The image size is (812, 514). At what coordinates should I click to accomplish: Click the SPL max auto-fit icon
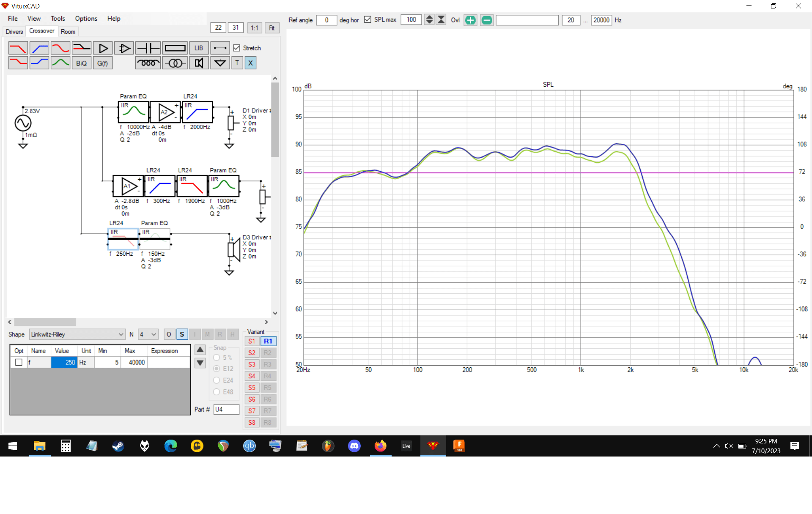coord(441,19)
